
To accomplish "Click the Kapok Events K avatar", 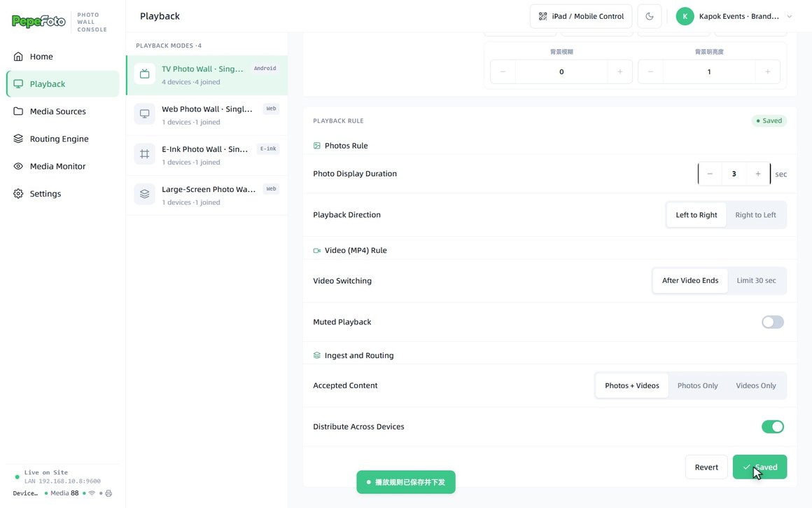I will pyautogui.click(x=685, y=17).
